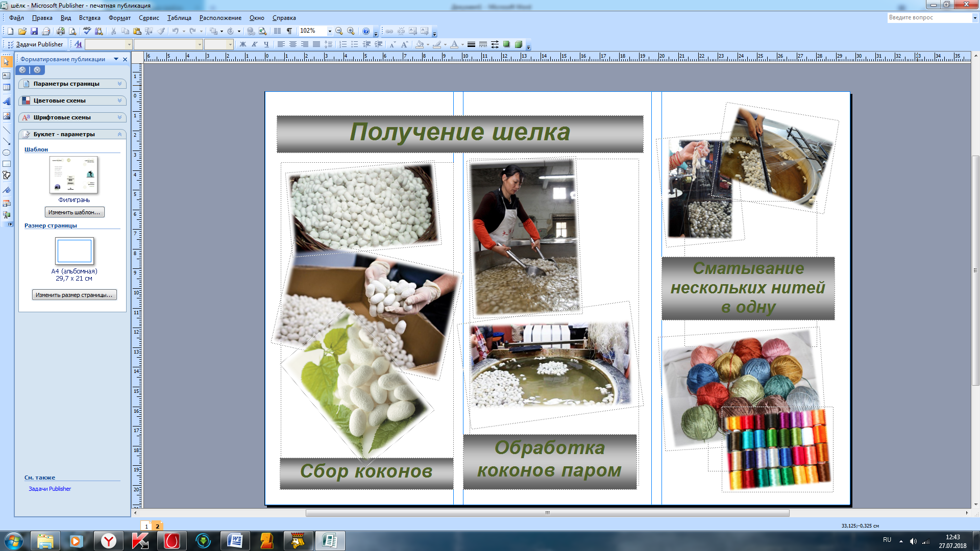980x551 pixels.
Task: Toggle Bold (Ж) formatting
Action: coord(243,44)
